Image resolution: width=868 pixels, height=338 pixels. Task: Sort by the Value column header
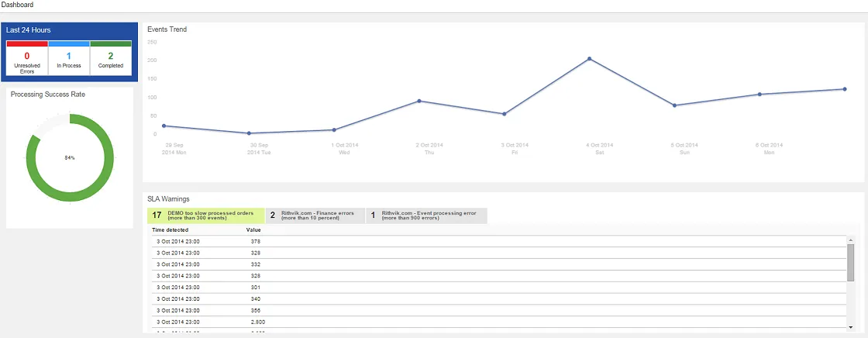[253, 229]
